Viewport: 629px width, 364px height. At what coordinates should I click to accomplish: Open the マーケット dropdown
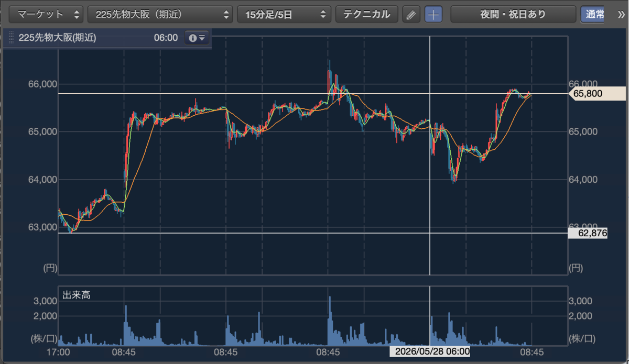click(47, 14)
